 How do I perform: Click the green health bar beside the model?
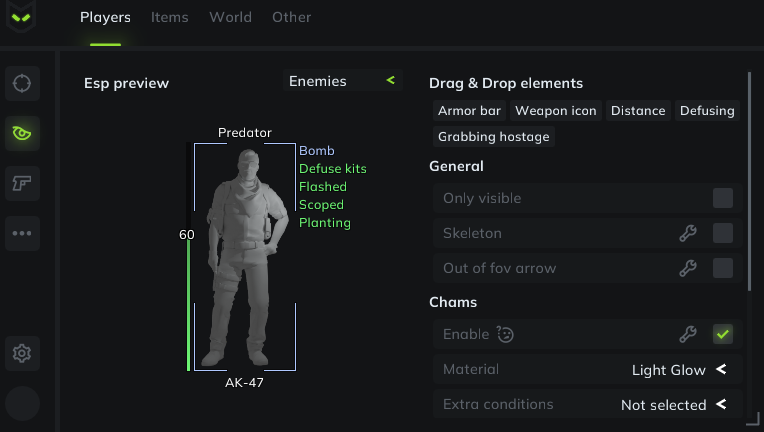[x=188, y=306]
